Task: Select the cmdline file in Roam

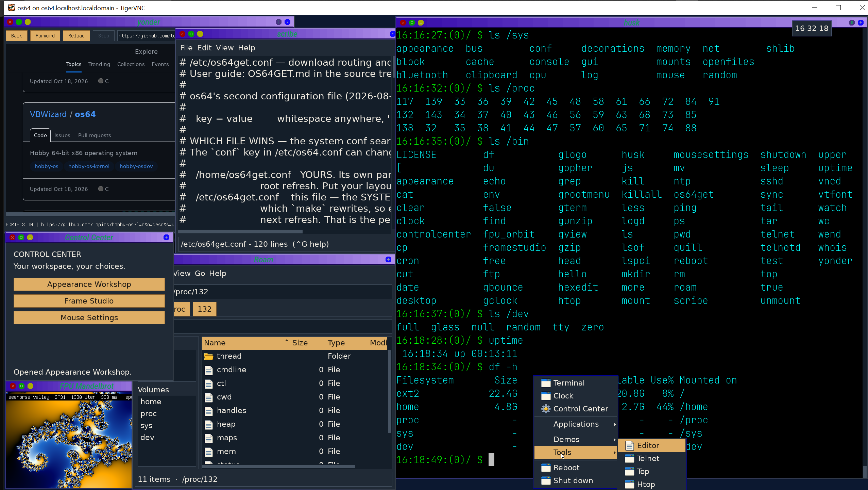Action: pyautogui.click(x=294, y=370)
